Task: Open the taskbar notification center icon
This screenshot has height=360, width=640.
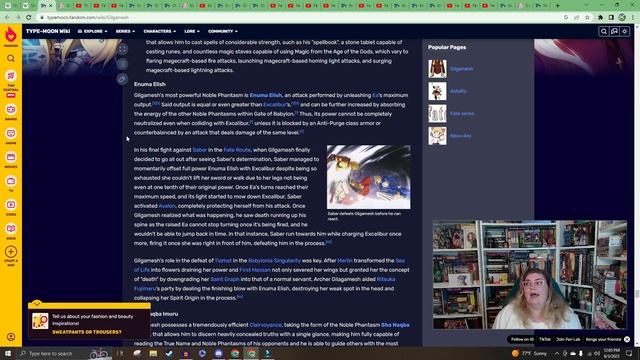Action: click(x=629, y=353)
